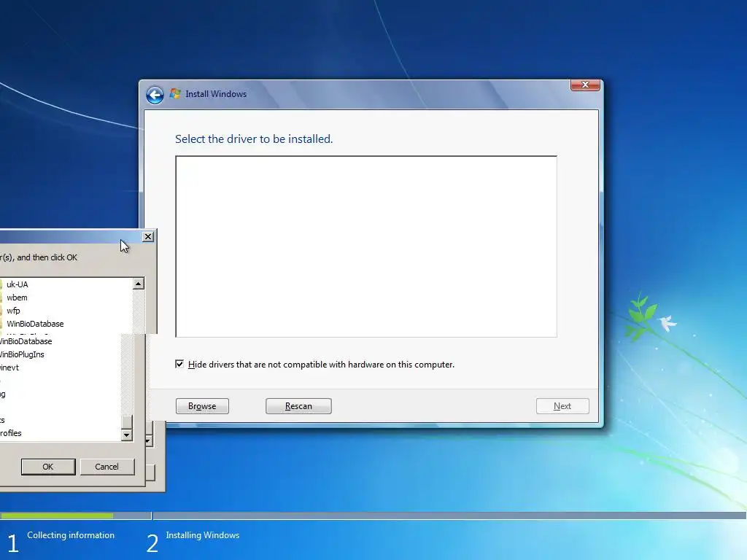Screen dimensions: 747x560
Task: Click inside the empty driver list box
Action: pyautogui.click(x=366, y=246)
